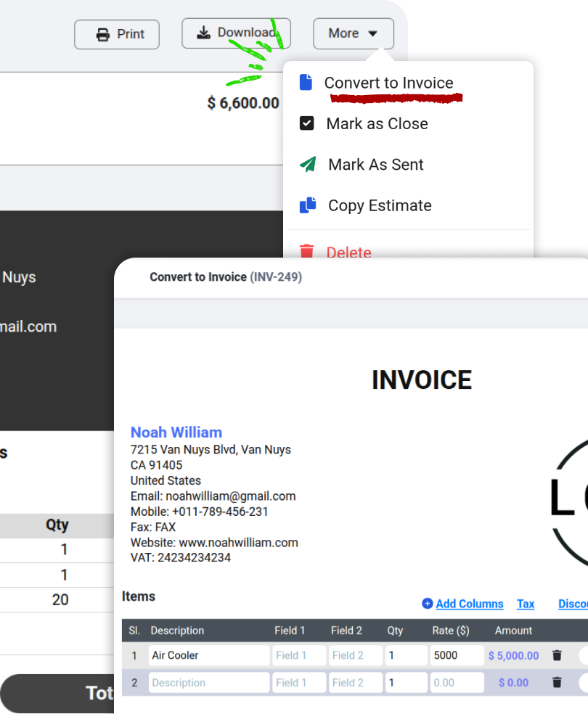Click the empty Description field in row 2
Viewport: 588px width, 714px height.
(x=209, y=683)
